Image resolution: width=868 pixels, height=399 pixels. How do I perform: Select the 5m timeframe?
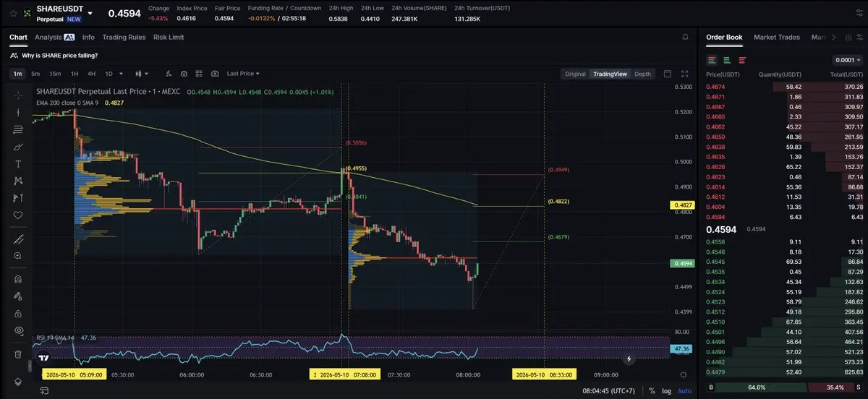click(x=35, y=74)
